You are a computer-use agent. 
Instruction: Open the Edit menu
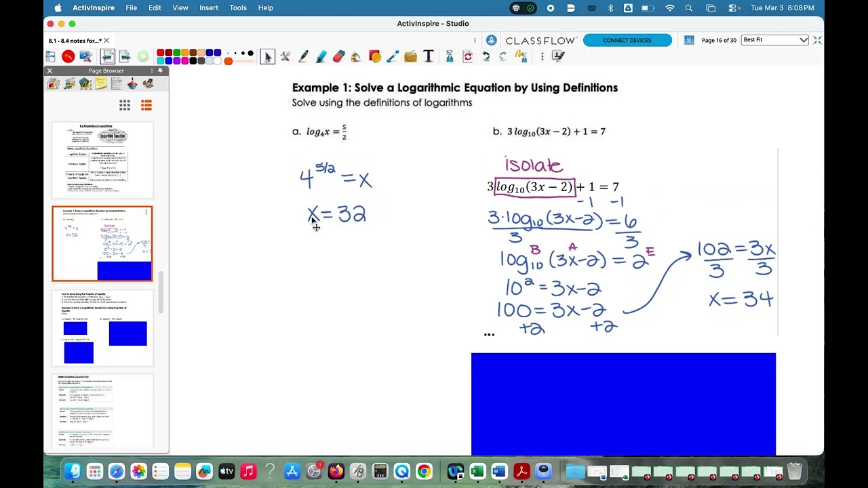155,7
